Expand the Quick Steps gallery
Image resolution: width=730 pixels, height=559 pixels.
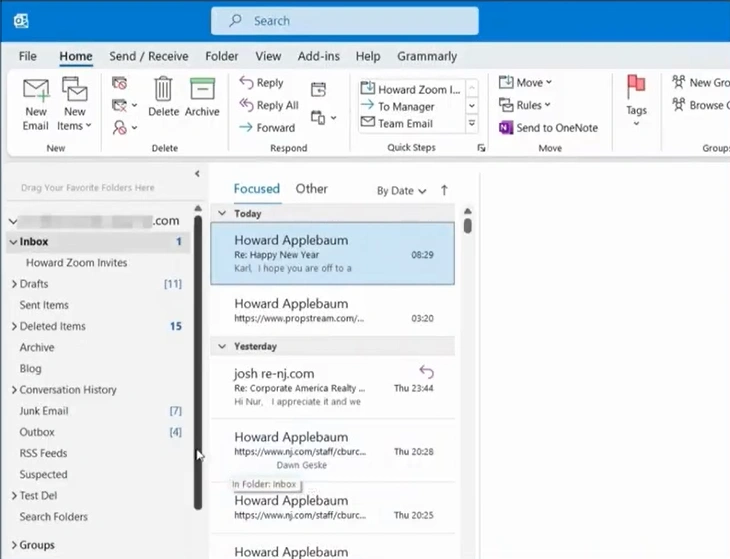point(472,124)
